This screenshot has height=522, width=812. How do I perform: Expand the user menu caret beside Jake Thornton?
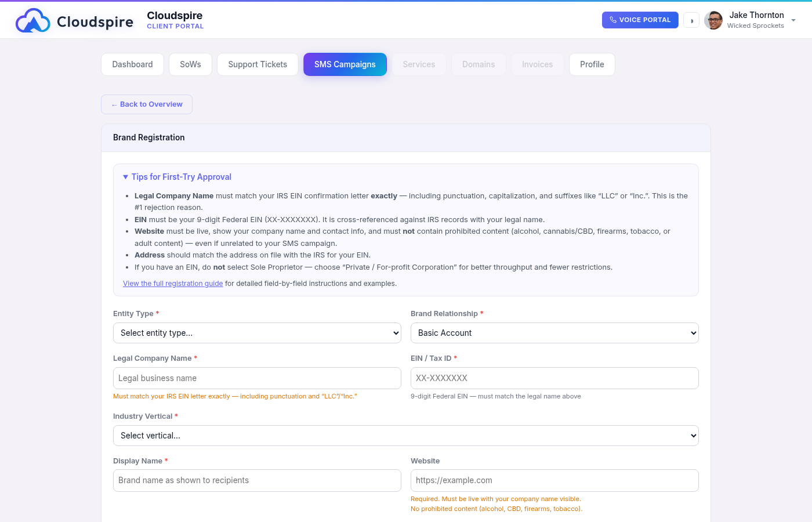[793, 20]
